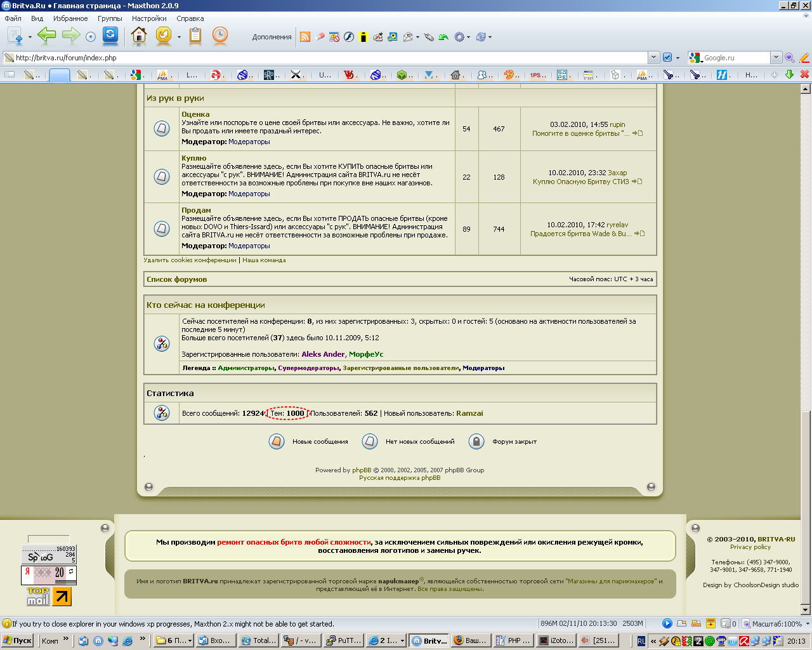Click the clipboard paste toolbar icon
The height and width of the screenshot is (650, 812).
(x=195, y=36)
